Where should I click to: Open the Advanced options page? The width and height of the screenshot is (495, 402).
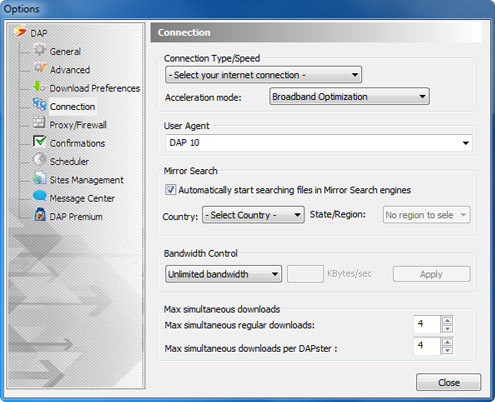tap(70, 70)
